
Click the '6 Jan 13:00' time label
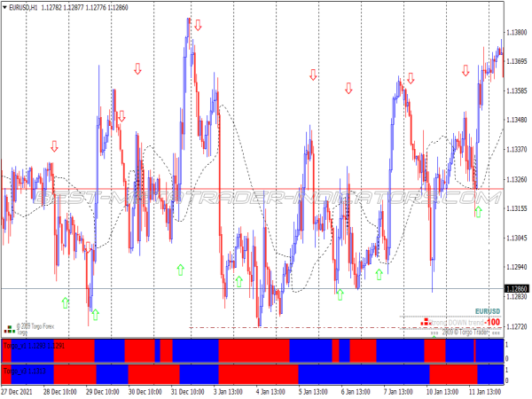[356, 392]
